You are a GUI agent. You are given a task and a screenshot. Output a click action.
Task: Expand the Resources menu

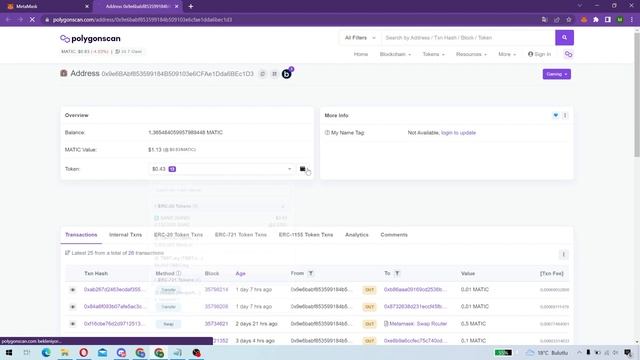[471, 54]
